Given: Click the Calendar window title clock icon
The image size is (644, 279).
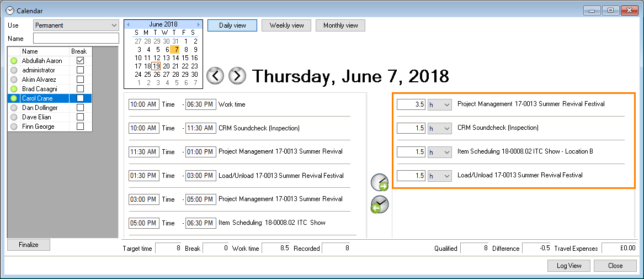Looking at the screenshot, I should (10, 10).
